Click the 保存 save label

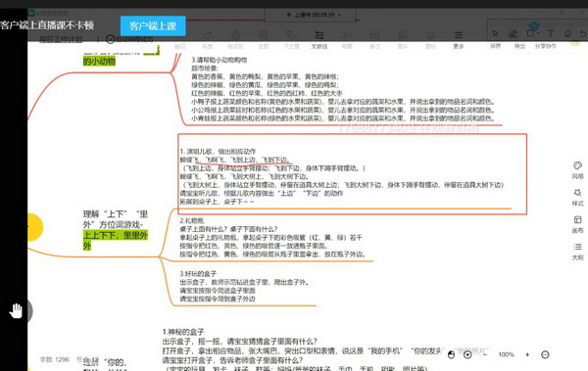[x=495, y=46]
